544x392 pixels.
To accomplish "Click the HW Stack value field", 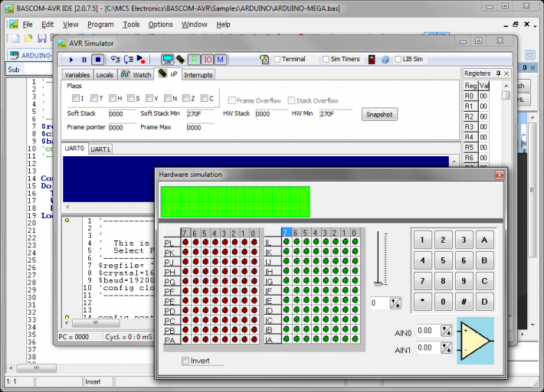I will (x=271, y=114).
